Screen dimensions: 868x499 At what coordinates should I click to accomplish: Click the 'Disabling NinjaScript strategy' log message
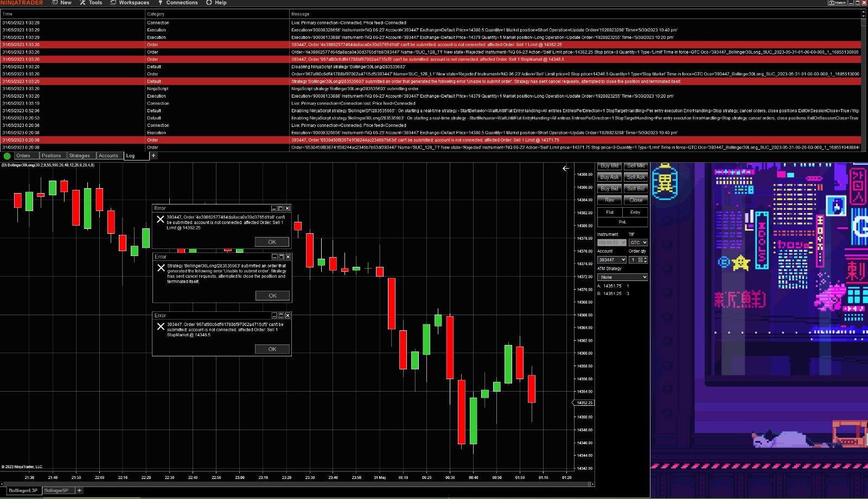coord(348,67)
